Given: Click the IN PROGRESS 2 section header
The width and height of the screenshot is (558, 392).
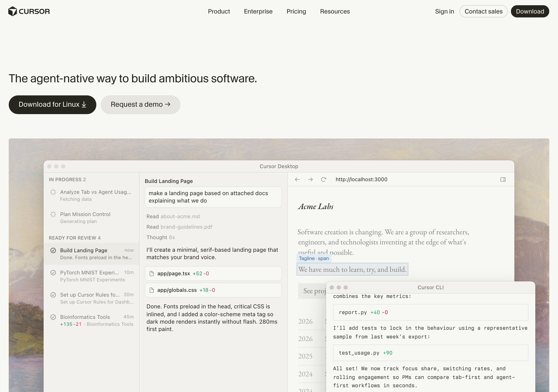Looking at the screenshot, I should click(67, 179).
